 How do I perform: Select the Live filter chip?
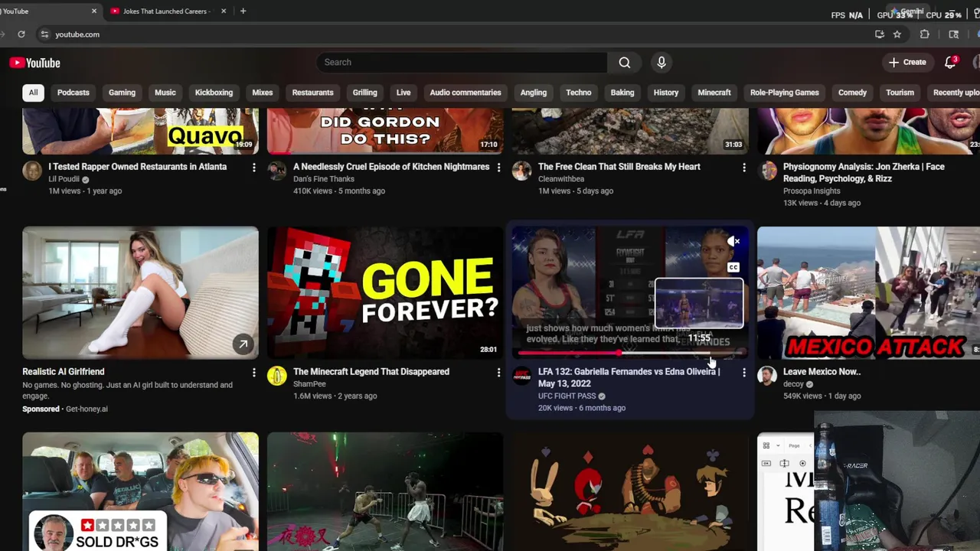pos(403,93)
